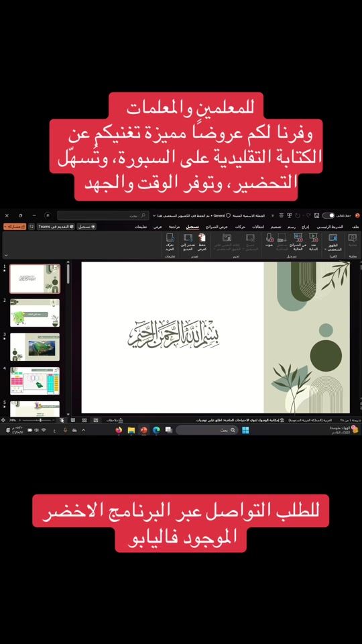Select slide 5 thumbnail
The width and height of the screenshot is (362, 644).
(35, 409)
